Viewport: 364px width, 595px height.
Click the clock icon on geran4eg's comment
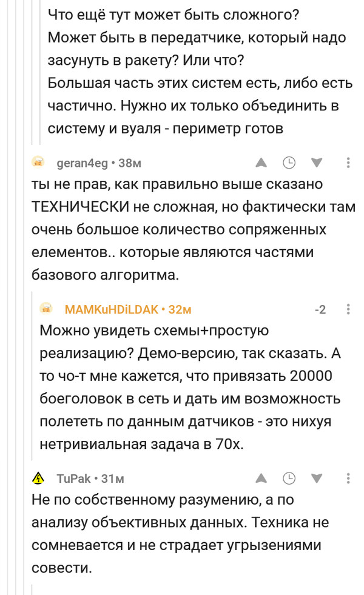(289, 163)
